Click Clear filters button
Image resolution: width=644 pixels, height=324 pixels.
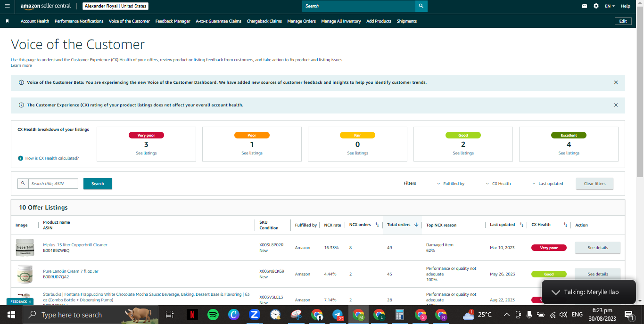pos(594,184)
